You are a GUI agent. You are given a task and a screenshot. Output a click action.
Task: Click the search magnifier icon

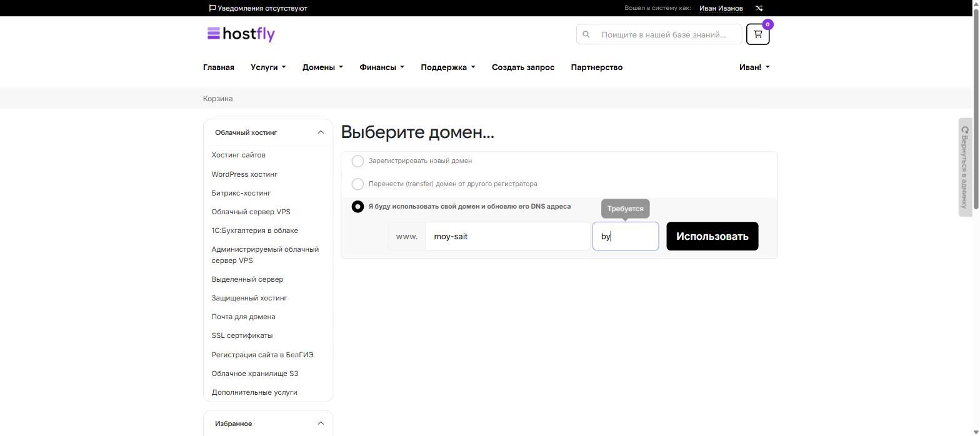(x=586, y=34)
